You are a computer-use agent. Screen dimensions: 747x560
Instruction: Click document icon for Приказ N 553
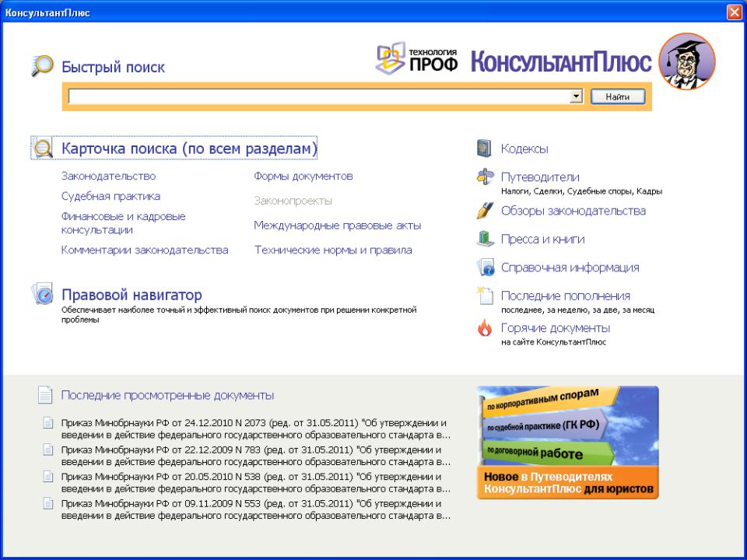pos(47,503)
